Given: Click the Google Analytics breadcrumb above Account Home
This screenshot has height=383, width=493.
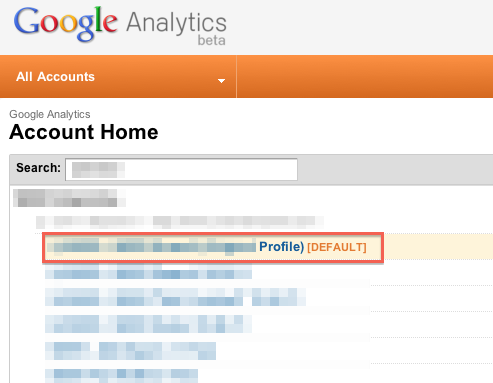Looking at the screenshot, I should pos(50,114).
